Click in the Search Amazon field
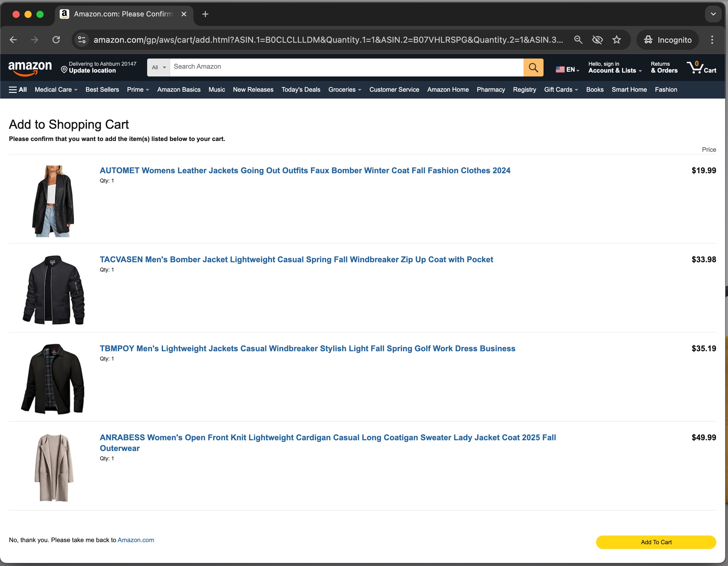The height and width of the screenshot is (566, 728). [x=346, y=68]
